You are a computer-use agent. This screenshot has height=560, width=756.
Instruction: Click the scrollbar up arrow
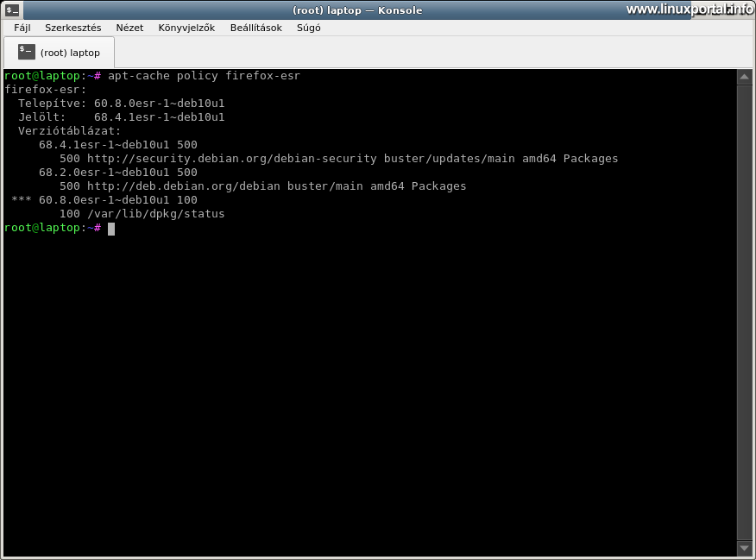click(x=744, y=76)
